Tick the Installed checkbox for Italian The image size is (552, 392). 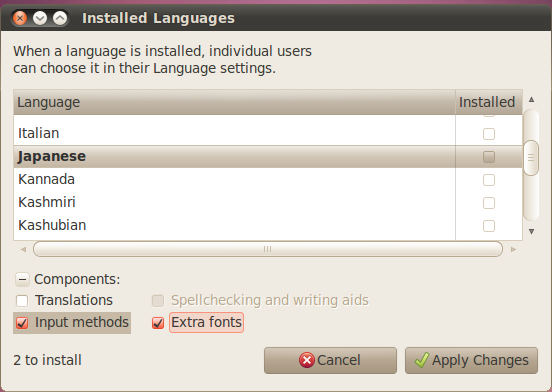pyautogui.click(x=489, y=134)
